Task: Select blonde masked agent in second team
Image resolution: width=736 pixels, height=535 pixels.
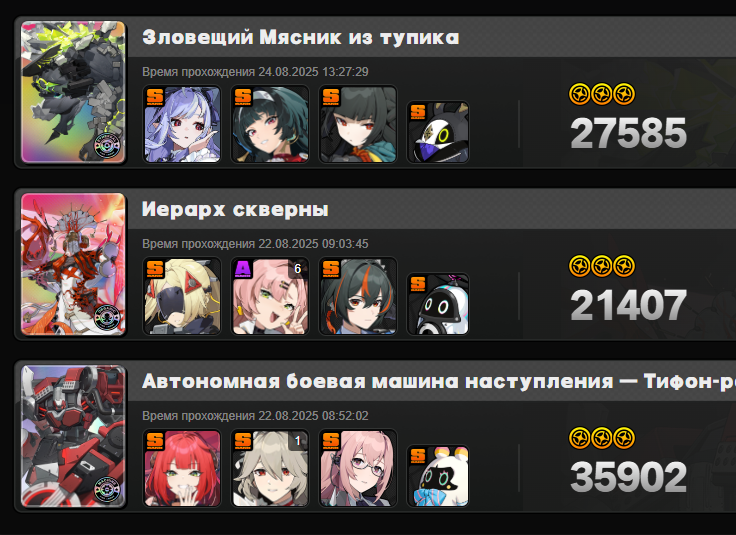Action: (x=182, y=296)
